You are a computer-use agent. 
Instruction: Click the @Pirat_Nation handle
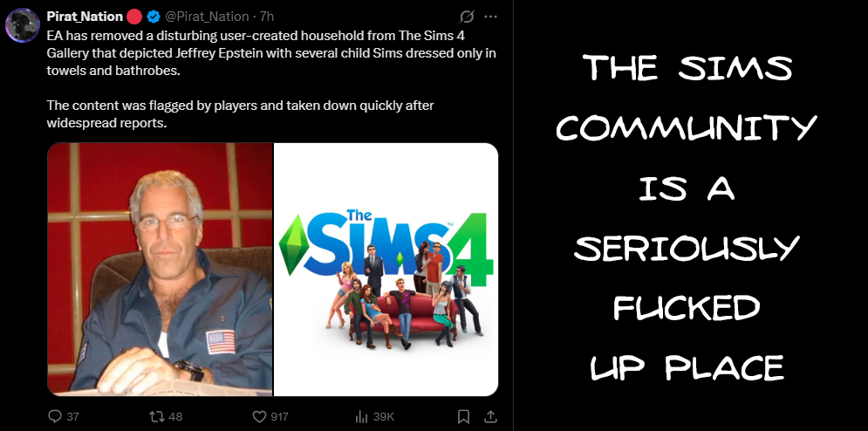coord(203,17)
